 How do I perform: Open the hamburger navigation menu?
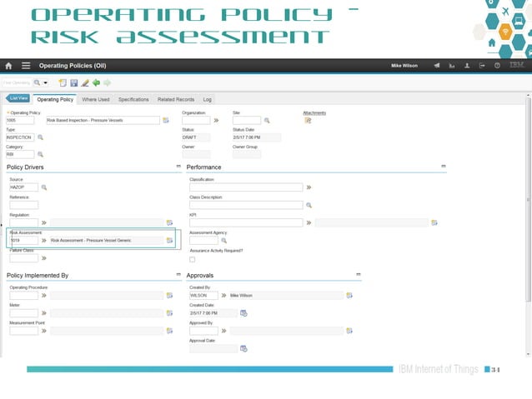[26, 66]
